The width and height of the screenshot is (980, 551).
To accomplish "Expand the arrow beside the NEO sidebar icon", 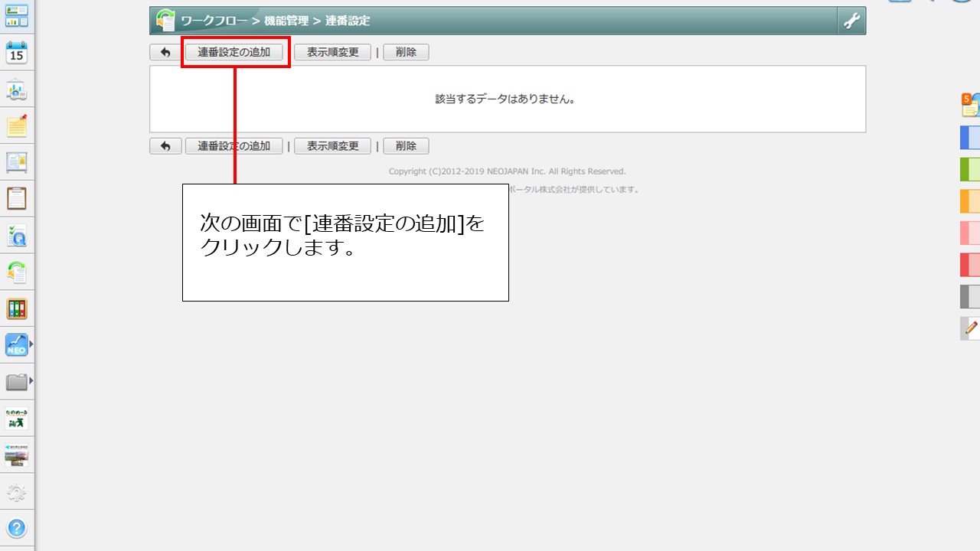I will point(31,344).
